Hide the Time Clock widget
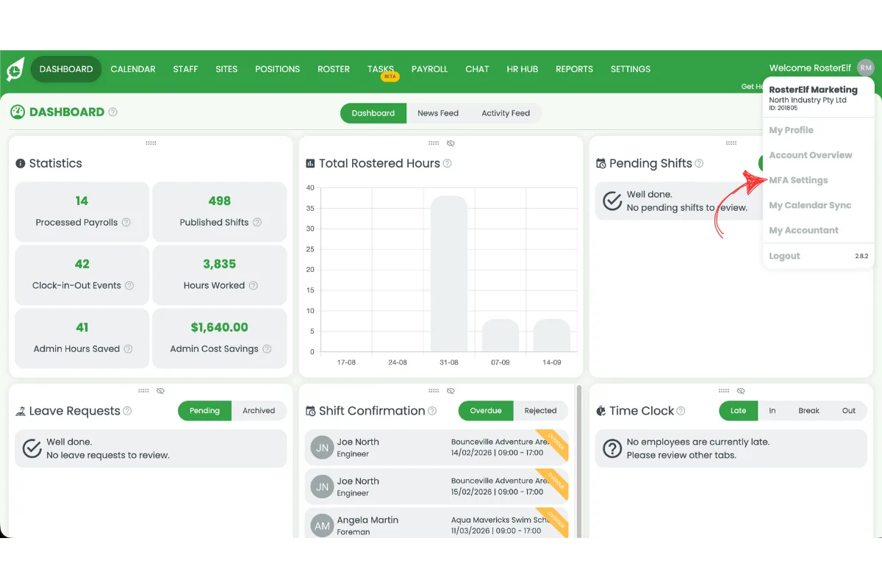 pos(741,391)
